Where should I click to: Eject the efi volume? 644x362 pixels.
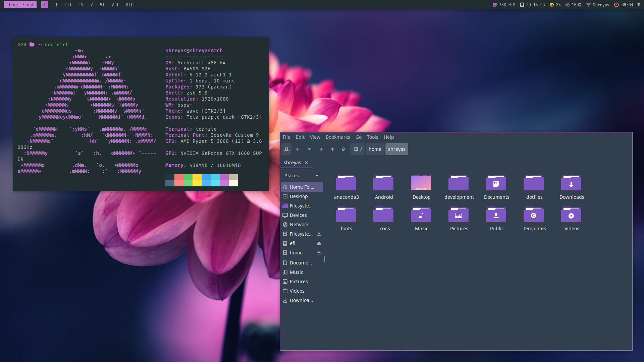[319, 243]
